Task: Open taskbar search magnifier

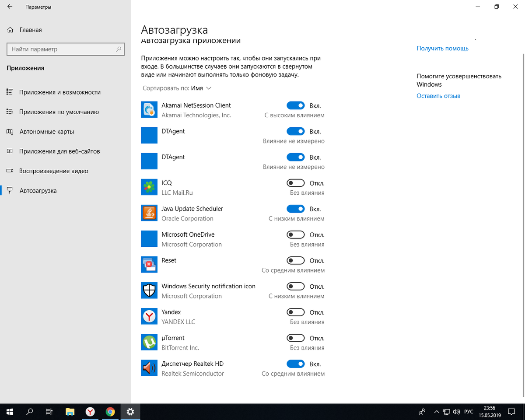Action: 30,412
